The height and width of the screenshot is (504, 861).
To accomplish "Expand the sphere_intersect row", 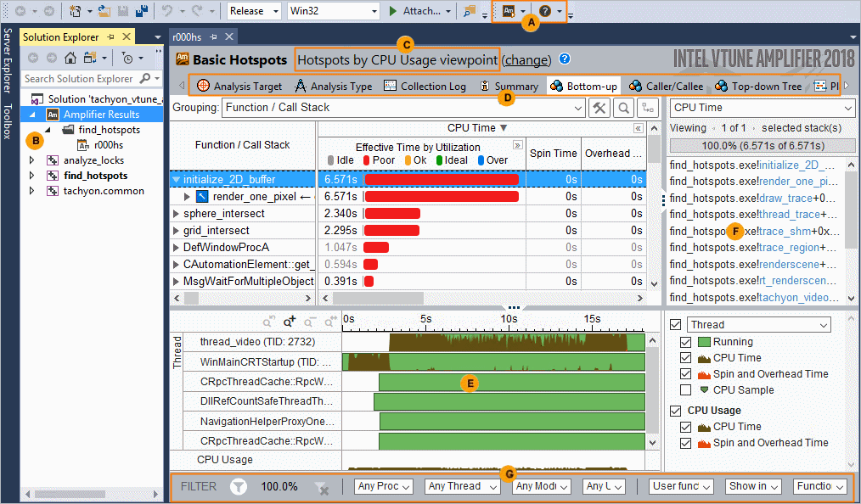I will click(x=176, y=214).
